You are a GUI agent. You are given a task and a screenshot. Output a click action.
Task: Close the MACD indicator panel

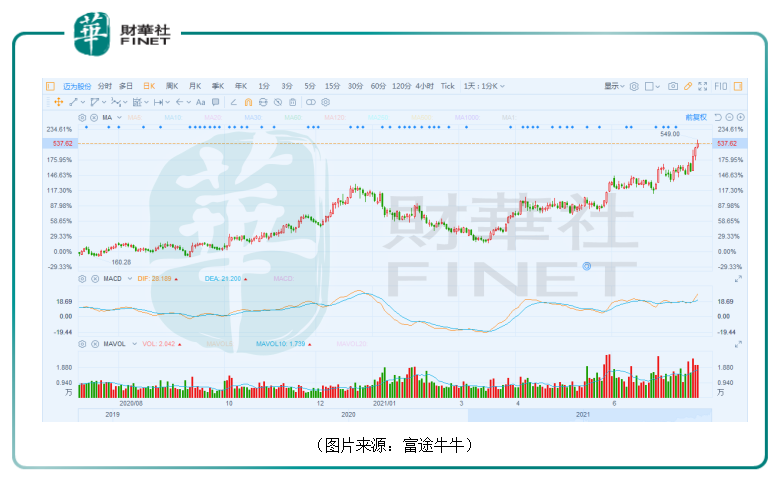point(94,278)
